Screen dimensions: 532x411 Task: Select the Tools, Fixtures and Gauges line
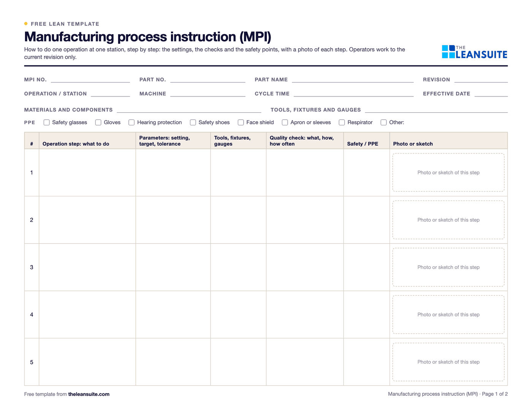click(436, 110)
